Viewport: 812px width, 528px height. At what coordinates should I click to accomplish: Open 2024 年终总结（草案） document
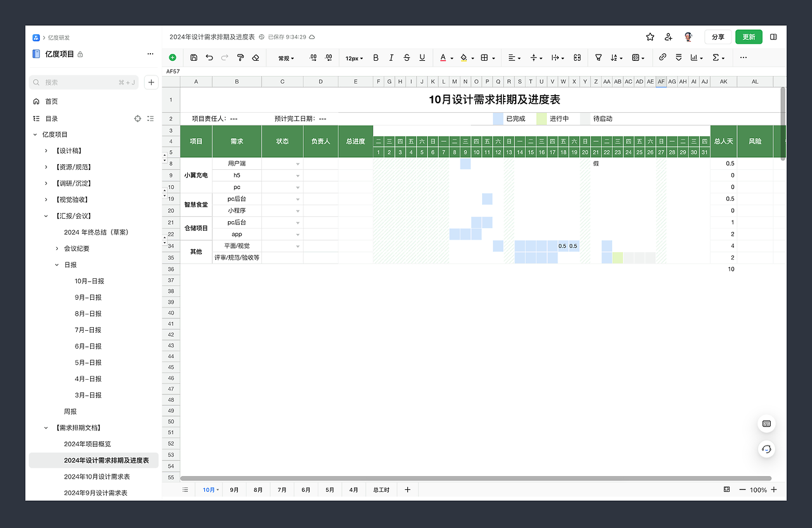pos(96,233)
